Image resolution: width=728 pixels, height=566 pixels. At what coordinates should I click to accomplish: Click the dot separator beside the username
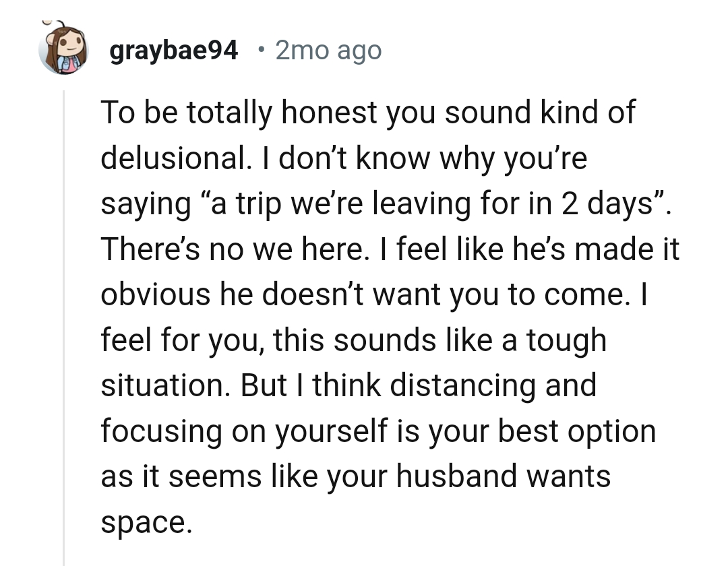pos(260,51)
